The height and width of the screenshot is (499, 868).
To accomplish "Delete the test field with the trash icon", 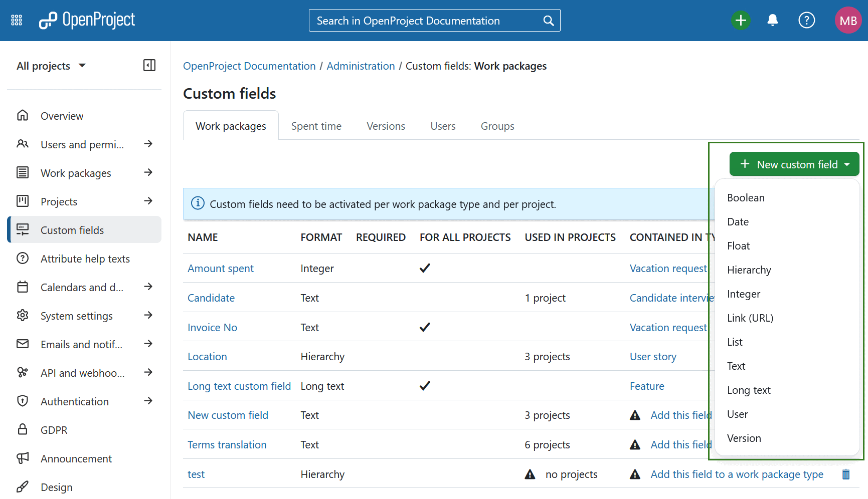I will pyautogui.click(x=846, y=474).
